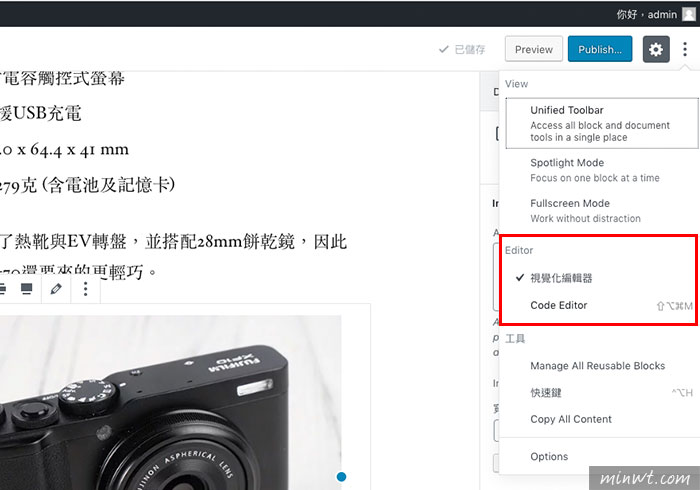The width and height of the screenshot is (700, 490).
Task: Open the Options menu entry
Action: 599,457
